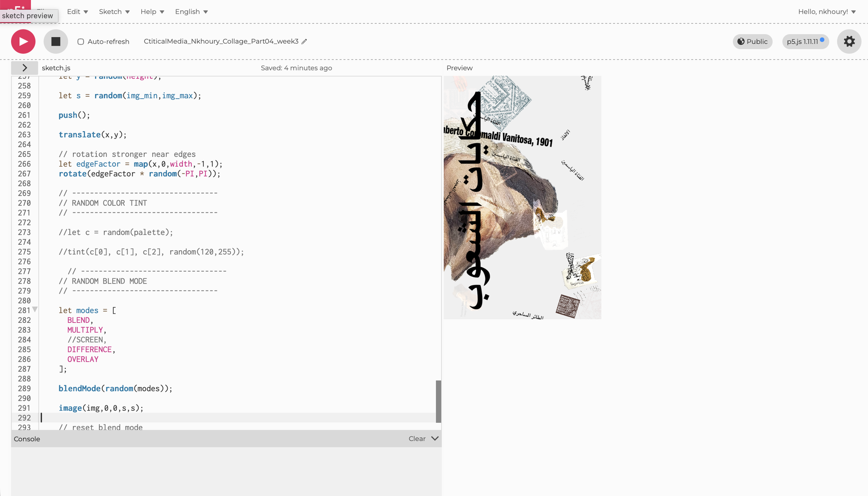Clear the console output
The width and height of the screenshot is (868, 496).
pos(417,439)
